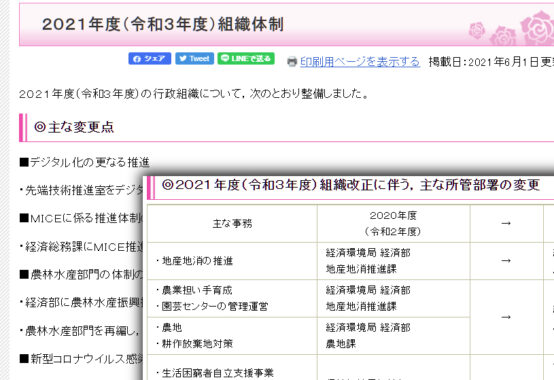Click the 経済部に農林水産振興 bullet line
This screenshot has width=554, height=380.
click(x=81, y=302)
